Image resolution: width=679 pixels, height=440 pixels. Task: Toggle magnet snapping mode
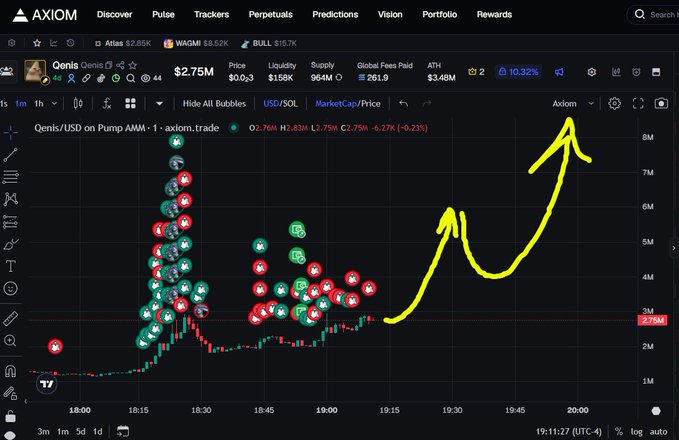(x=10, y=371)
